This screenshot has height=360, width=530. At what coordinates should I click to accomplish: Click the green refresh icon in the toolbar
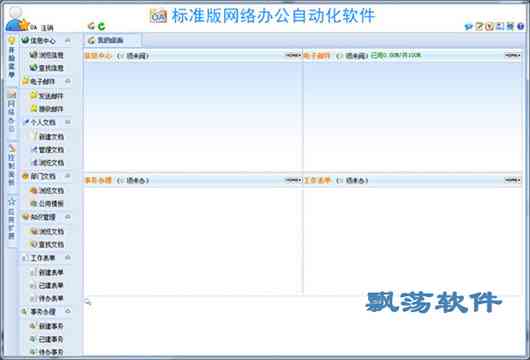click(x=101, y=26)
